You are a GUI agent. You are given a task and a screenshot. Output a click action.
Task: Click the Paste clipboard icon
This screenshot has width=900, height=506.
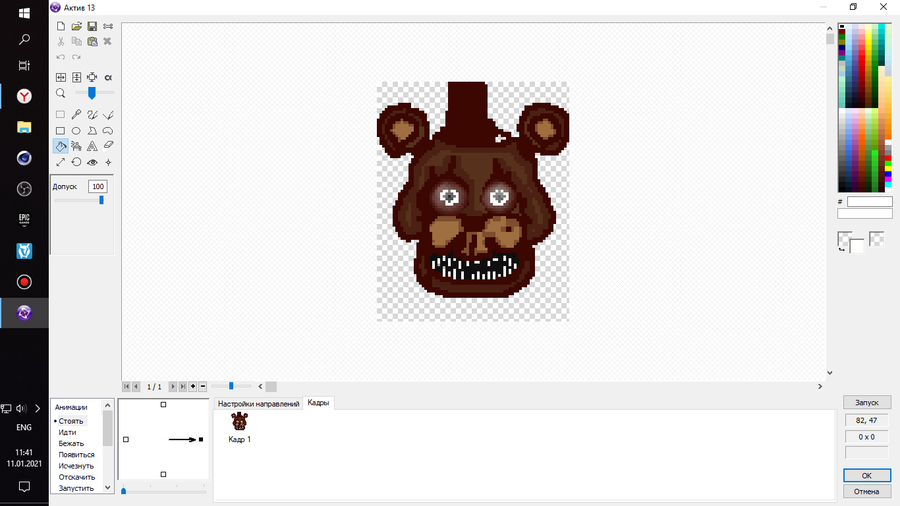click(92, 41)
